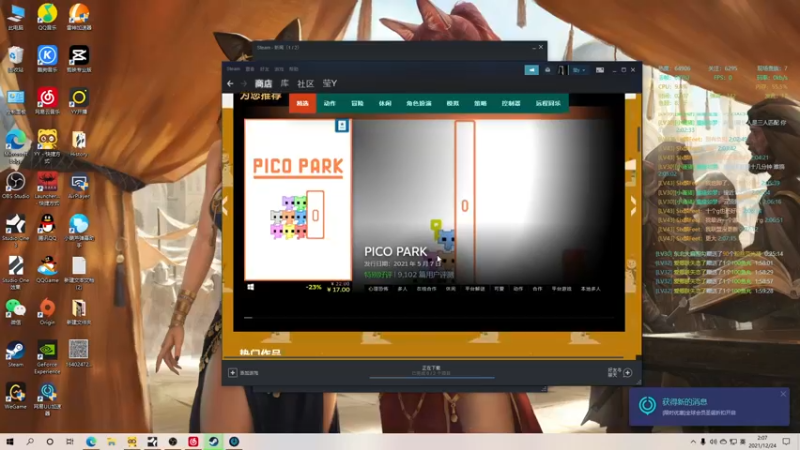Click the 本地多人 local multiplayer tag
The height and width of the screenshot is (450, 800).
click(x=590, y=289)
